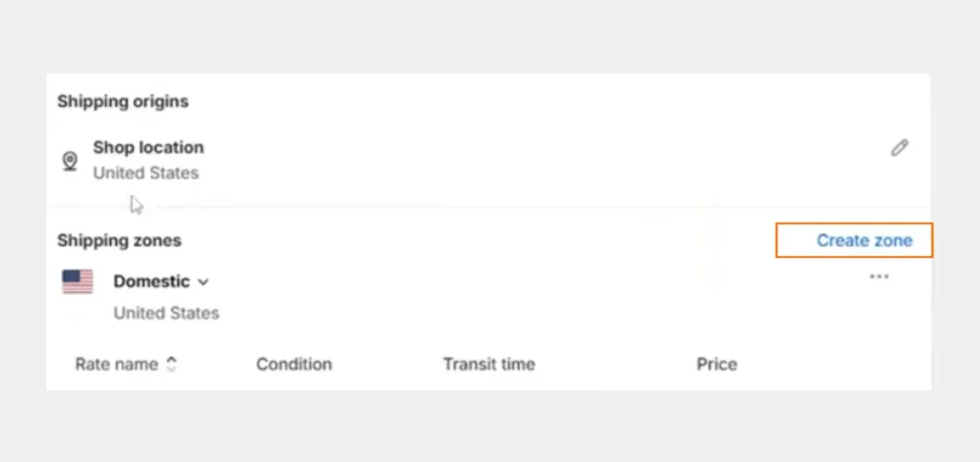This screenshot has height=462, width=980.
Task: Click the Condition column header
Action: tap(294, 364)
